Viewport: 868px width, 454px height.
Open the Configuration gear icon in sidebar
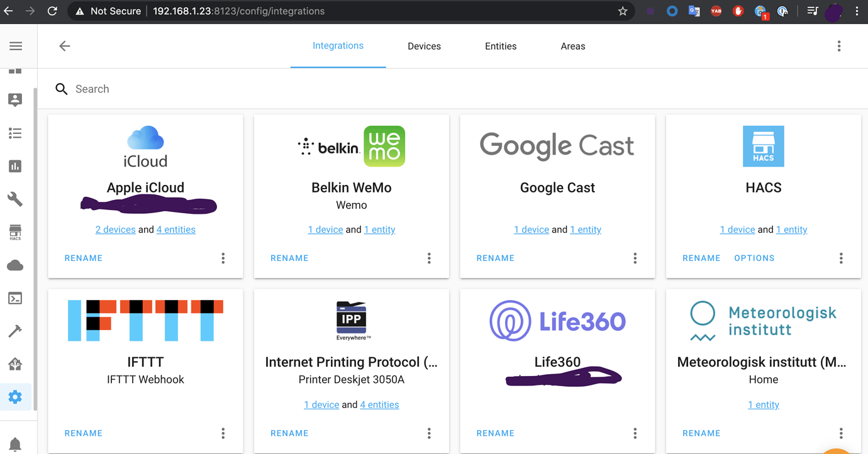coord(15,397)
